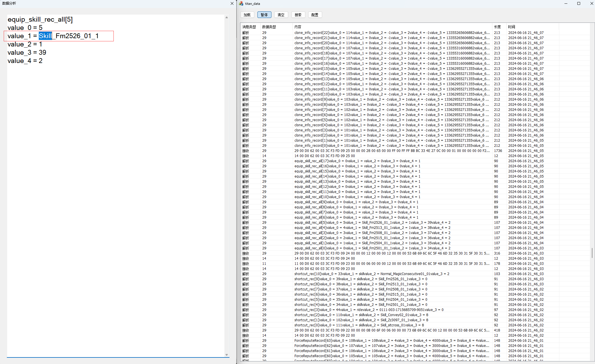Click the titan_data app icon in title bar
The width and height of the screenshot is (595, 364).
241,3
